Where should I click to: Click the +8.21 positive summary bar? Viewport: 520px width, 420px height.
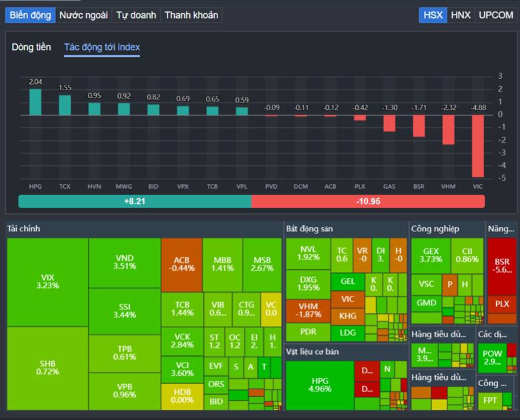pyautogui.click(x=135, y=201)
